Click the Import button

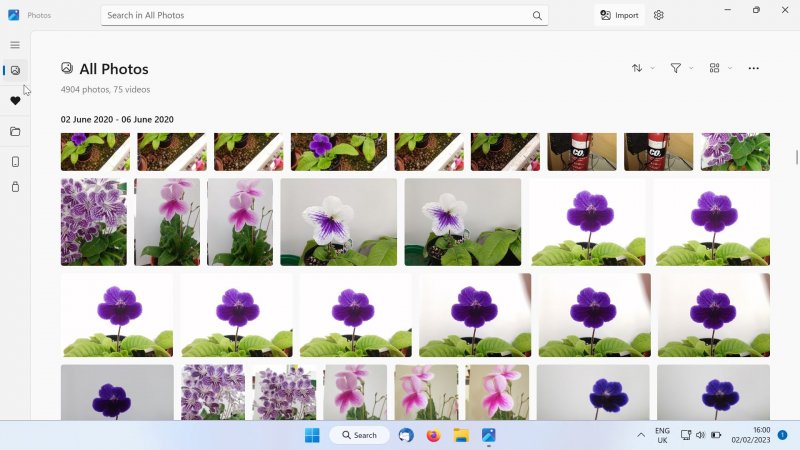(619, 15)
